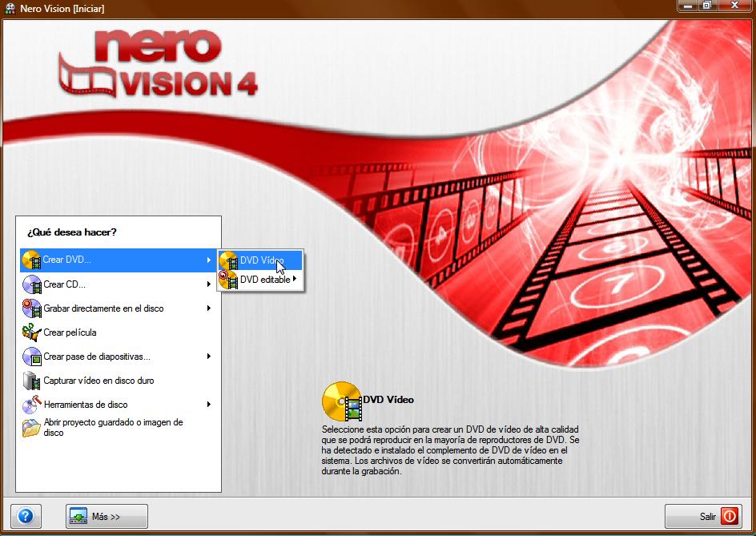Click the Crear CD disc icon
Viewport: 756px width, 536px height.
[32, 284]
